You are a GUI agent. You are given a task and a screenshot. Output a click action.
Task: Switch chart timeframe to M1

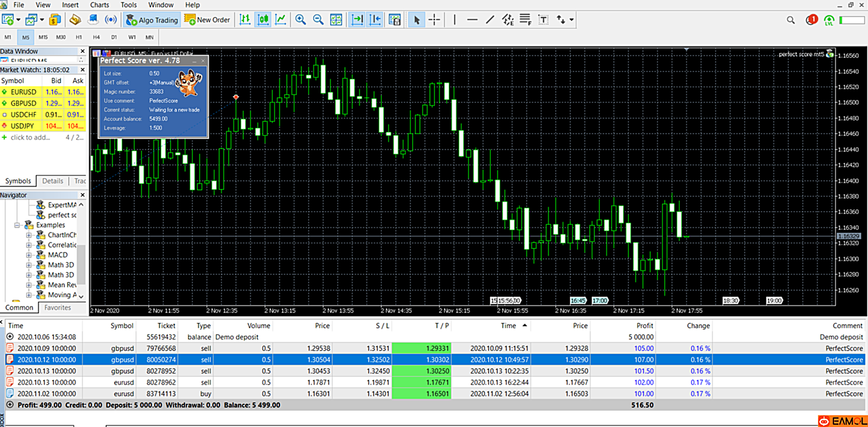click(x=8, y=37)
